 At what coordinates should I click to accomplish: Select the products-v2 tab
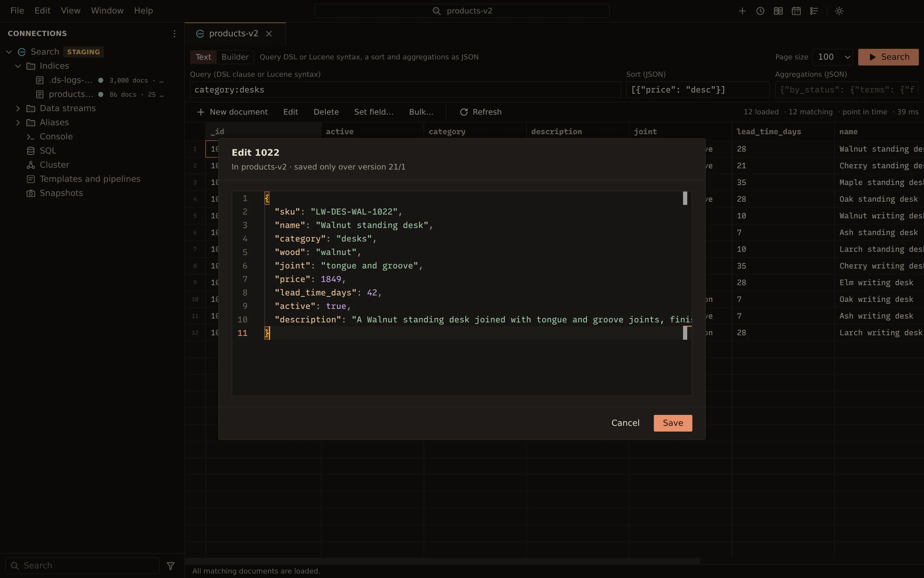(x=235, y=34)
